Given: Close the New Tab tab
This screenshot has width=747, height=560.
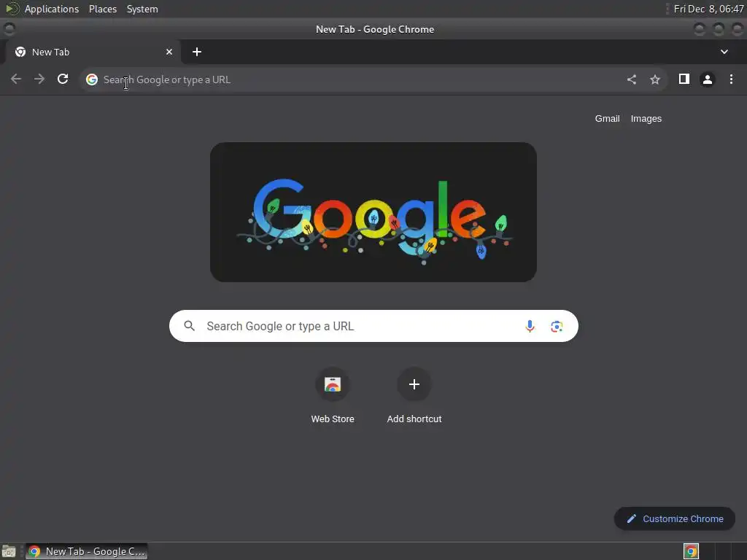Looking at the screenshot, I should pos(169,52).
